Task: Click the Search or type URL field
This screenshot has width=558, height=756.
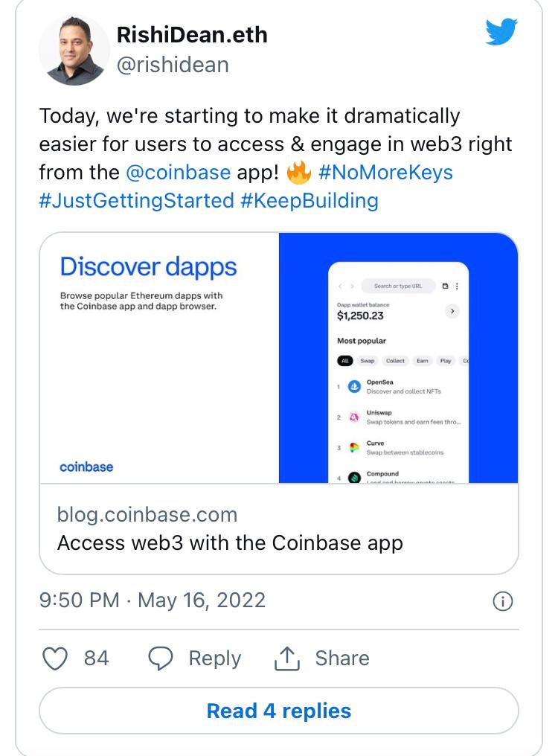Action: coord(398,286)
